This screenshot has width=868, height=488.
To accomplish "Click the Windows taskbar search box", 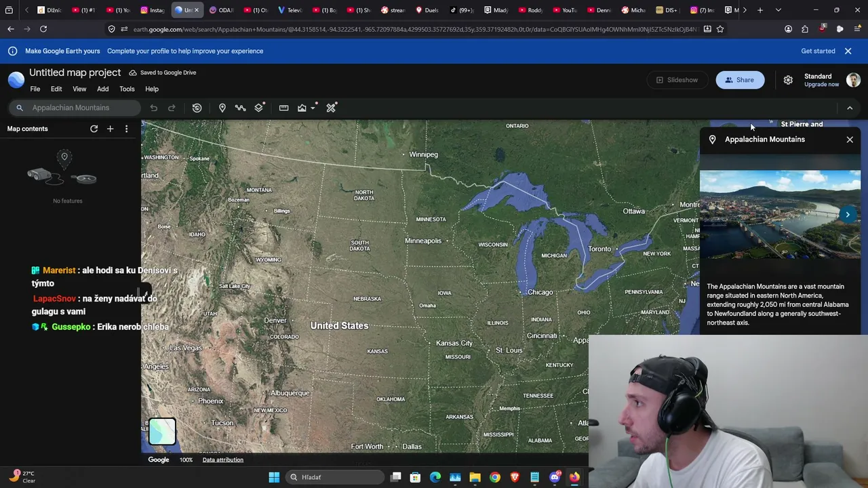I will click(336, 477).
